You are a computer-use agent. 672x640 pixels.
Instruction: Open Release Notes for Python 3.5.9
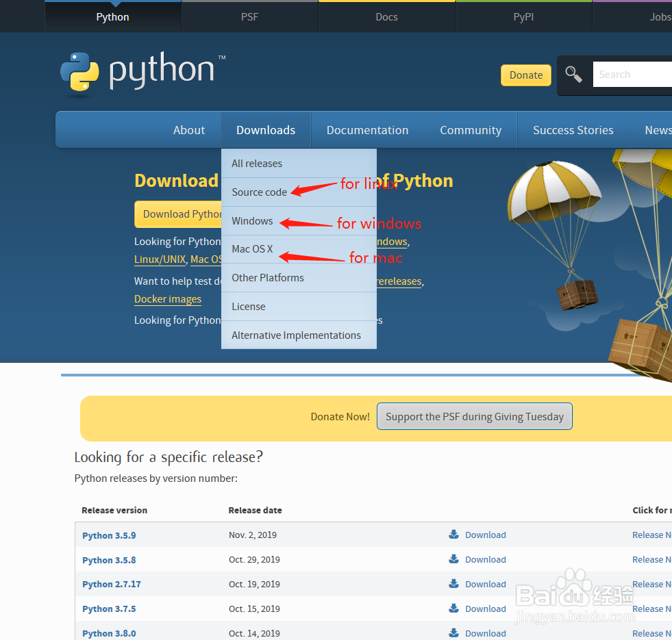pos(652,535)
